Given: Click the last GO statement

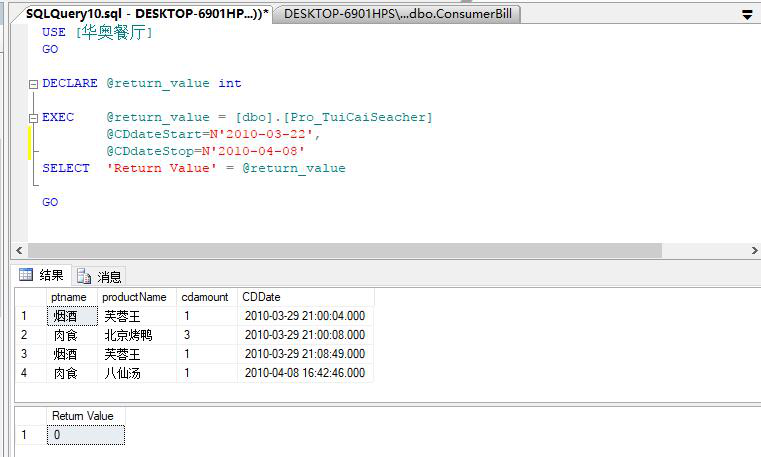Looking at the screenshot, I should [50, 202].
